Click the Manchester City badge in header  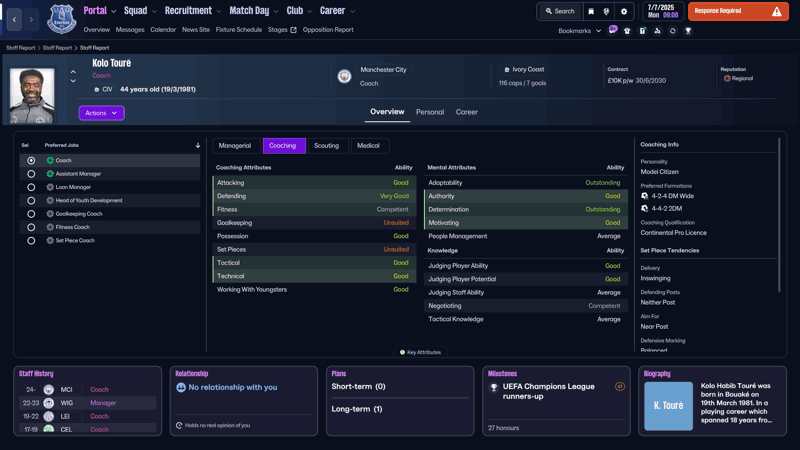pos(344,77)
